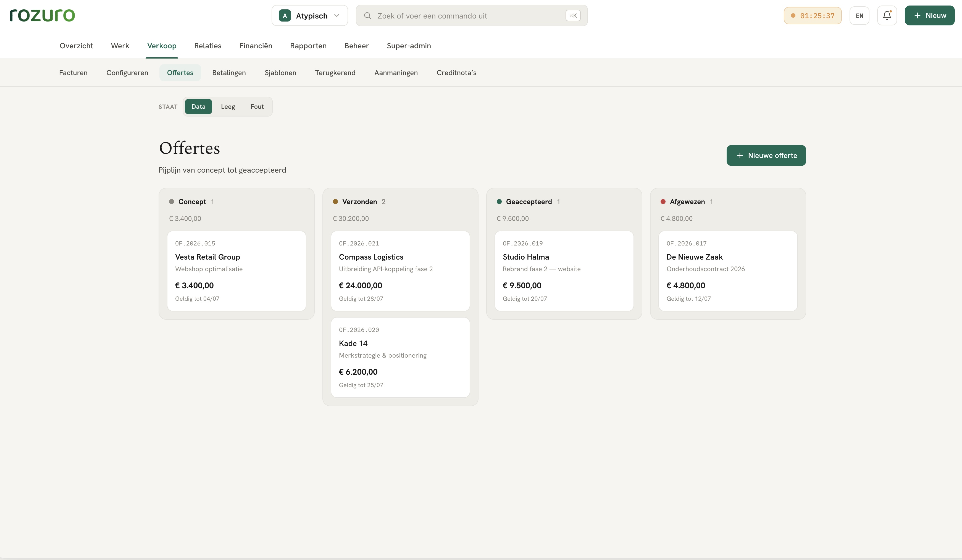Open the Compass Logistics quote card

[400, 271]
